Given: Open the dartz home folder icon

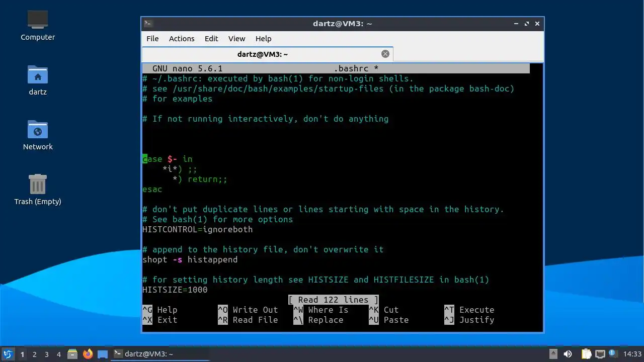Looking at the screenshot, I should 38,79.
